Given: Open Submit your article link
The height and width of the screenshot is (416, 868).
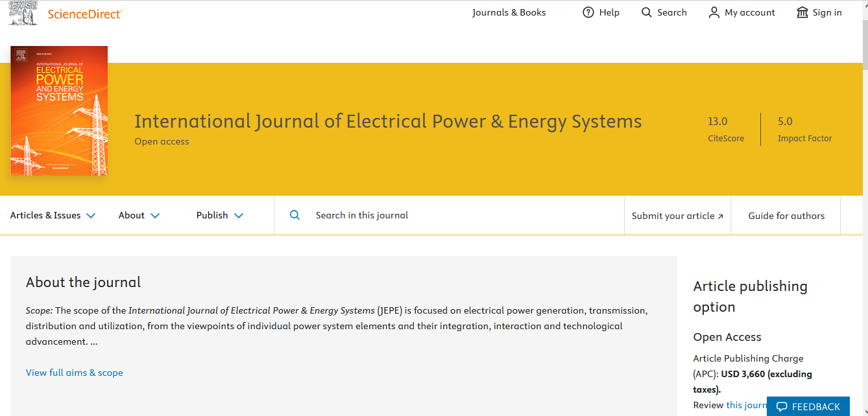Looking at the screenshot, I should pyautogui.click(x=677, y=216).
